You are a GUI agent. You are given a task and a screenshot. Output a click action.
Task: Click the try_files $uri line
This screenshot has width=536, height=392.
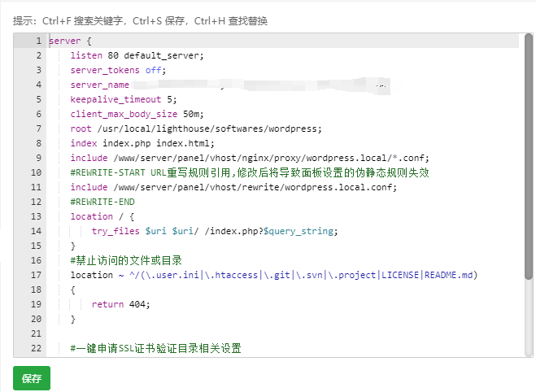tap(215, 231)
